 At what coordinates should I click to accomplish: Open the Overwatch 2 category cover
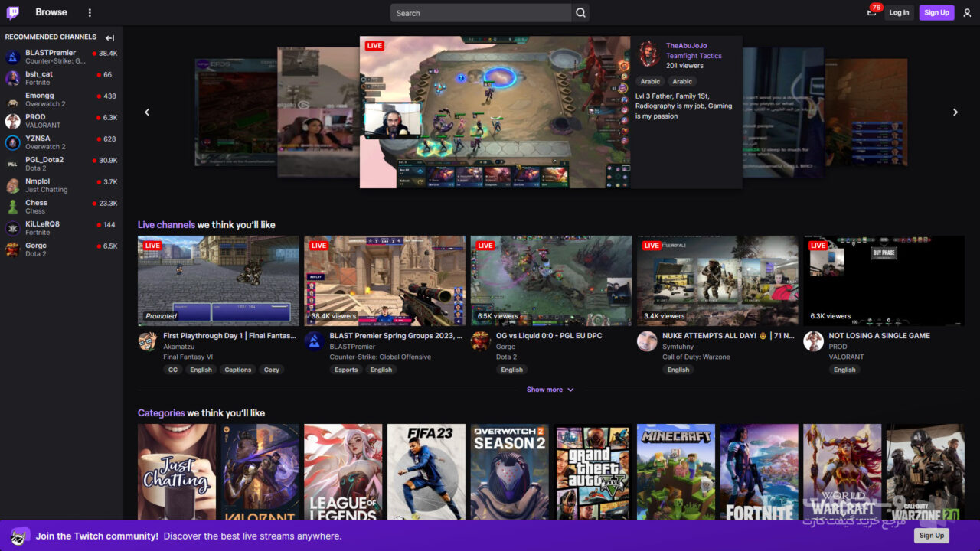pyautogui.click(x=510, y=472)
